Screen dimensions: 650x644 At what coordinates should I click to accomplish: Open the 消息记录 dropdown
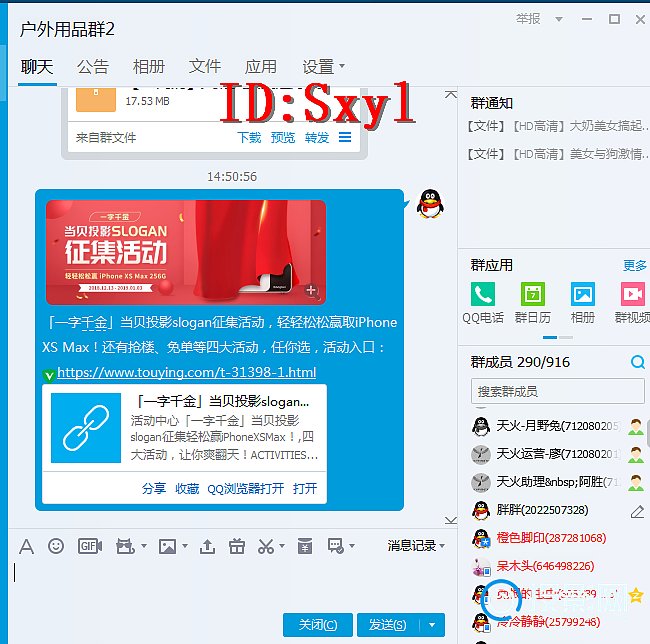416,546
